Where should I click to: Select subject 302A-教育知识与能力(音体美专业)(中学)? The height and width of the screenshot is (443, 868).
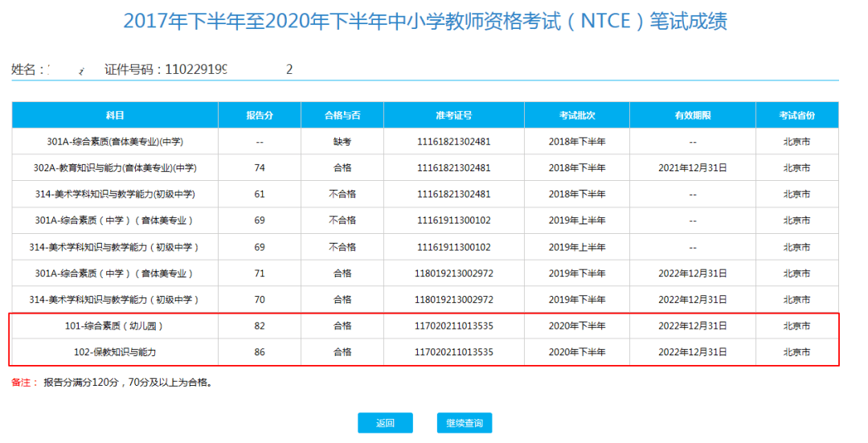pos(115,168)
